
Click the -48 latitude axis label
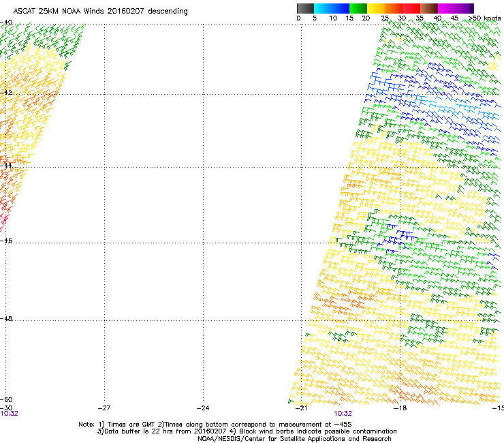[x=6, y=318]
